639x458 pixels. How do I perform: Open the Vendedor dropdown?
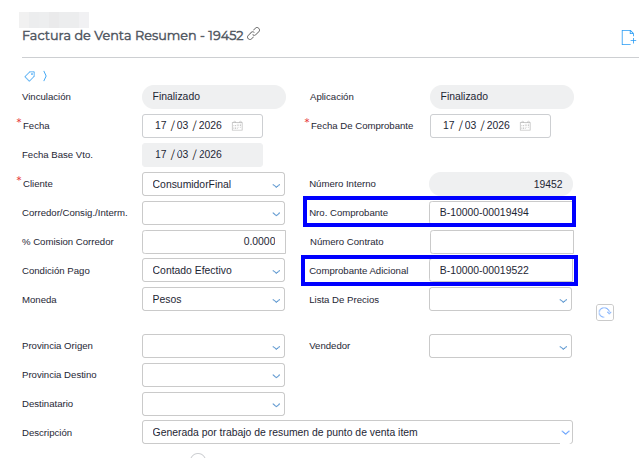click(563, 346)
